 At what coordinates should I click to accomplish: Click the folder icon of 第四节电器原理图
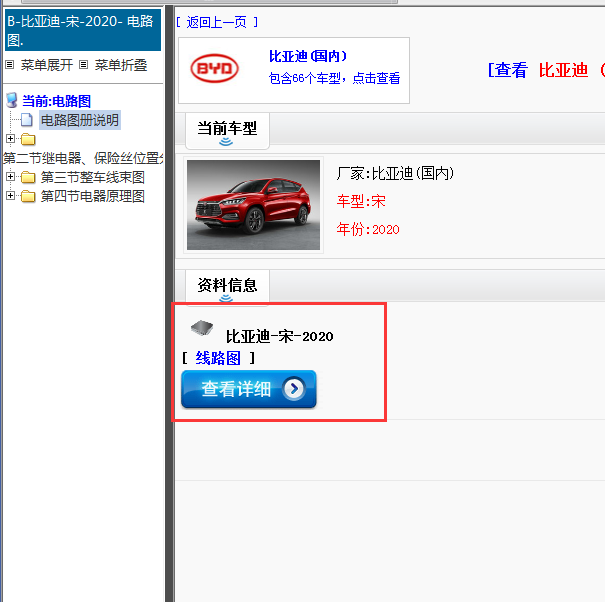click(28, 196)
